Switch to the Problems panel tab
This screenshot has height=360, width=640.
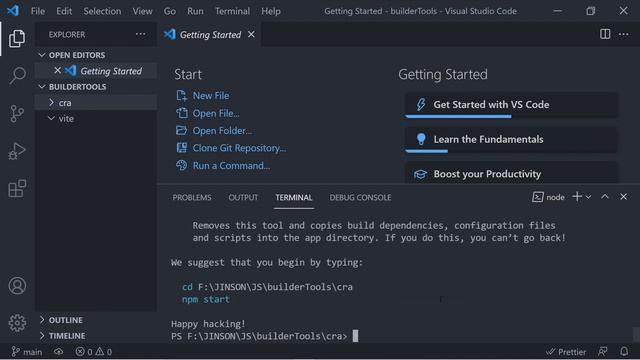[x=192, y=198]
